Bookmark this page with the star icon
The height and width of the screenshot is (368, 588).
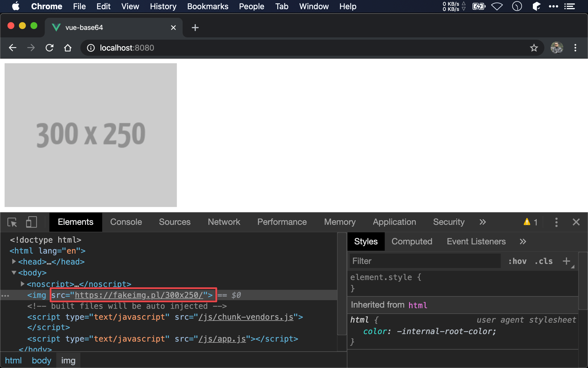[534, 48]
